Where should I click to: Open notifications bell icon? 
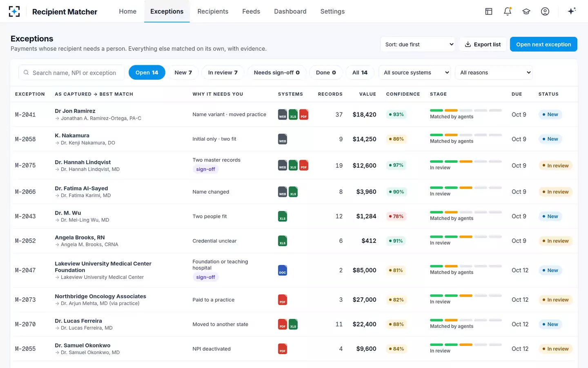pos(508,11)
